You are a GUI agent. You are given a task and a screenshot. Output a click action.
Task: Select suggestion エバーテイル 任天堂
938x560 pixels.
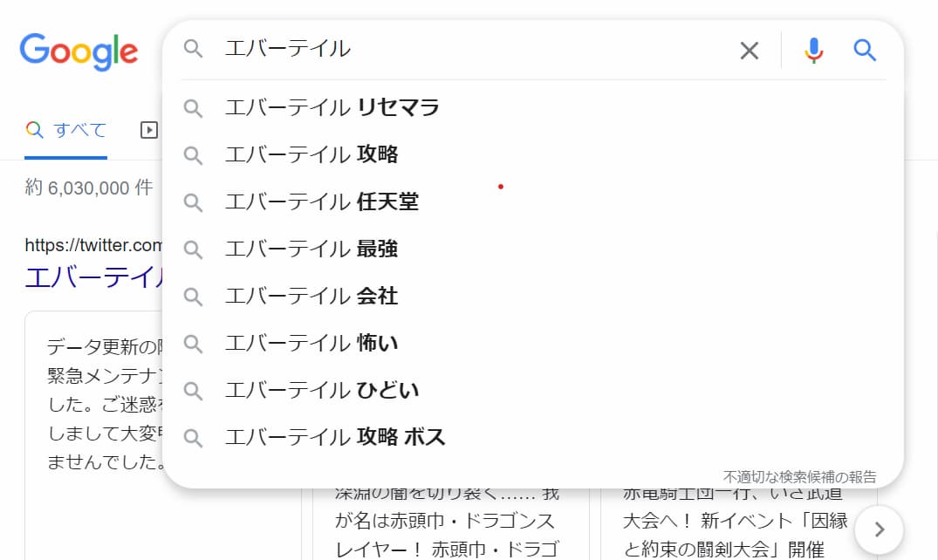534,202
